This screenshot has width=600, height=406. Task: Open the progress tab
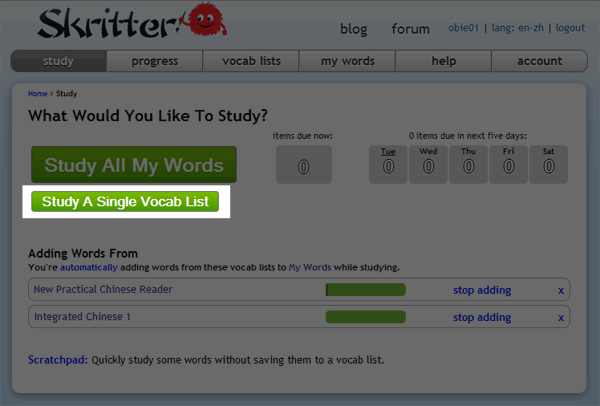153,61
